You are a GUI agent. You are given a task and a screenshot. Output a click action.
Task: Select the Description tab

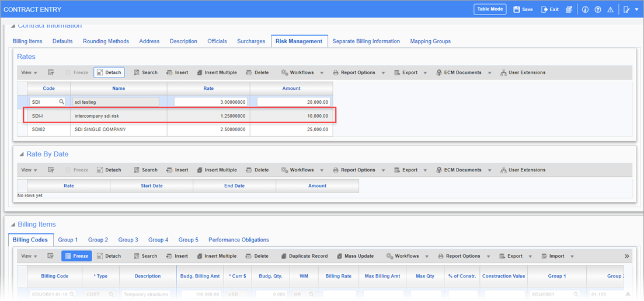point(183,41)
